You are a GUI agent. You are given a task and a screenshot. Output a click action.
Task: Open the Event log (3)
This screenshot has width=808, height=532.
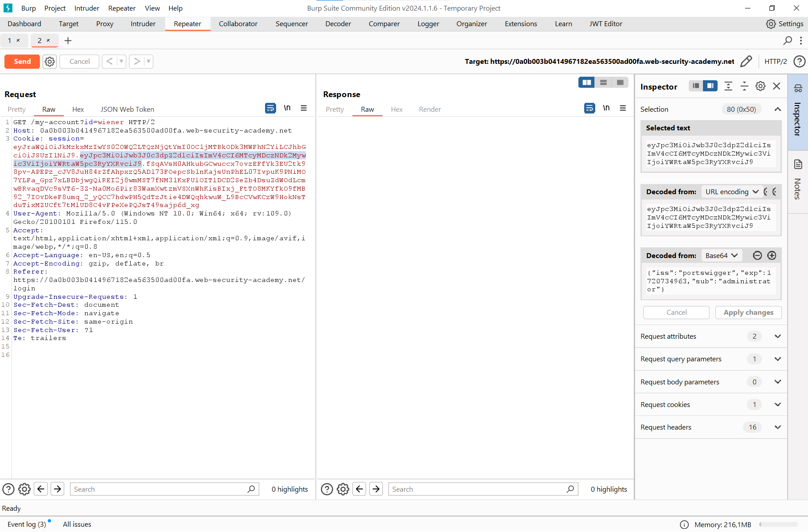pyautogui.click(x=27, y=524)
